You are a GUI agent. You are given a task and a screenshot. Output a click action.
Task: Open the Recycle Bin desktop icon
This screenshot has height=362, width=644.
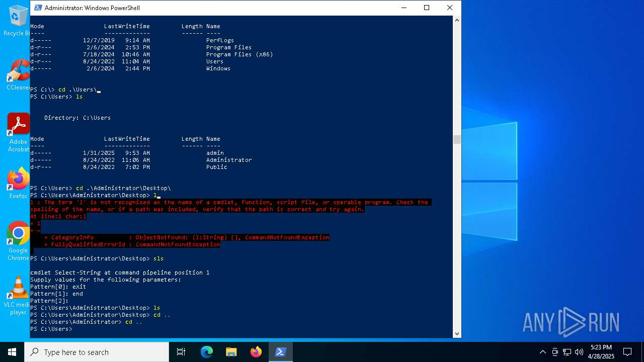coord(17,20)
